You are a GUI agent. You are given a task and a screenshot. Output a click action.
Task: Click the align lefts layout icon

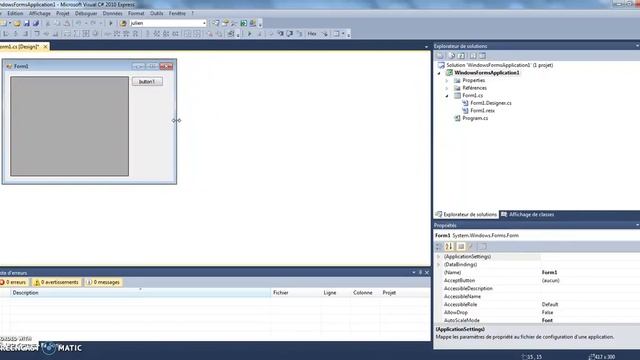(6, 34)
